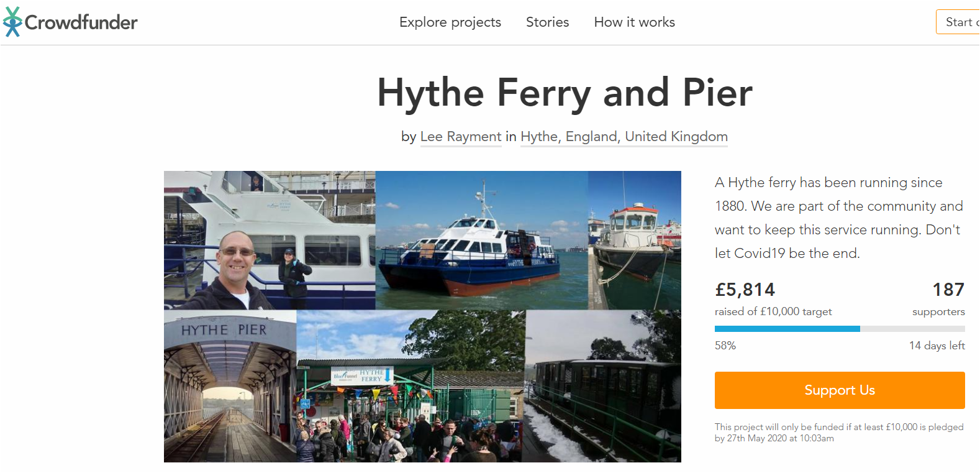Click the 14 days left label

(x=937, y=346)
